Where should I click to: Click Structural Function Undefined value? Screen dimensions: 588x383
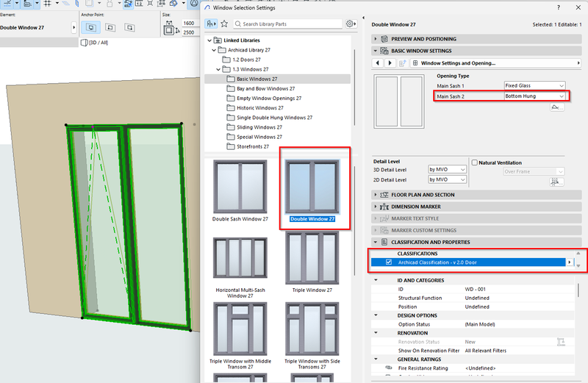point(477,298)
